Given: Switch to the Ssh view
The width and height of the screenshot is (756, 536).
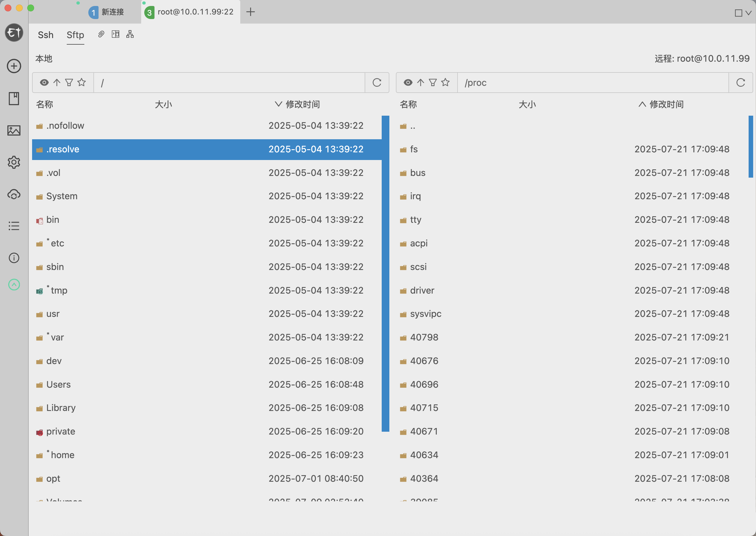Looking at the screenshot, I should pos(45,35).
